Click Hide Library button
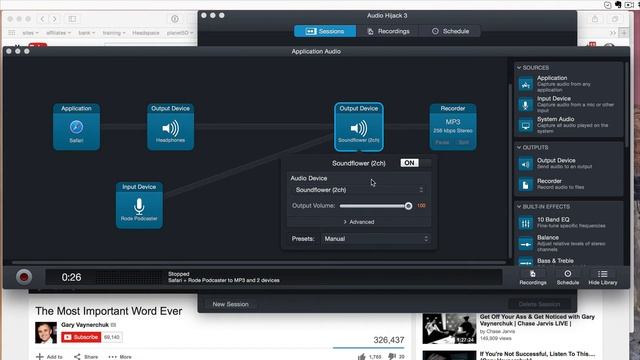Screen dimensions: 640x360 coord(602,278)
